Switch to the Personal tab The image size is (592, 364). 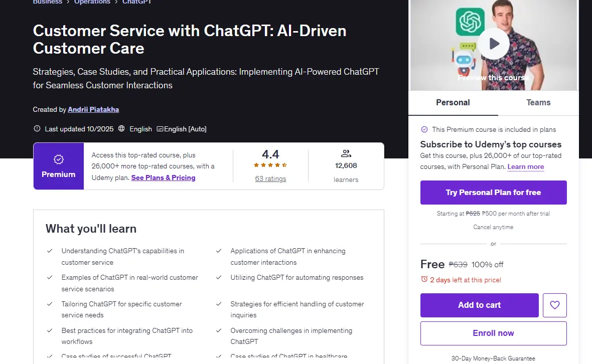tap(453, 103)
